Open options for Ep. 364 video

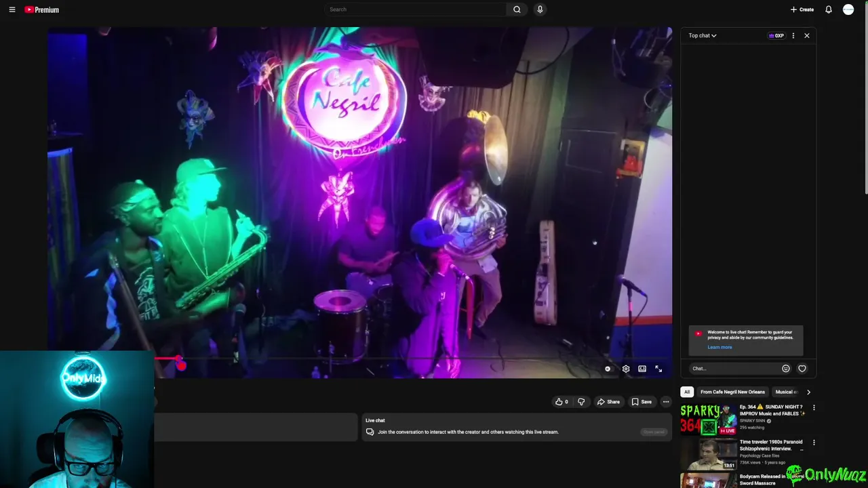pos(814,407)
